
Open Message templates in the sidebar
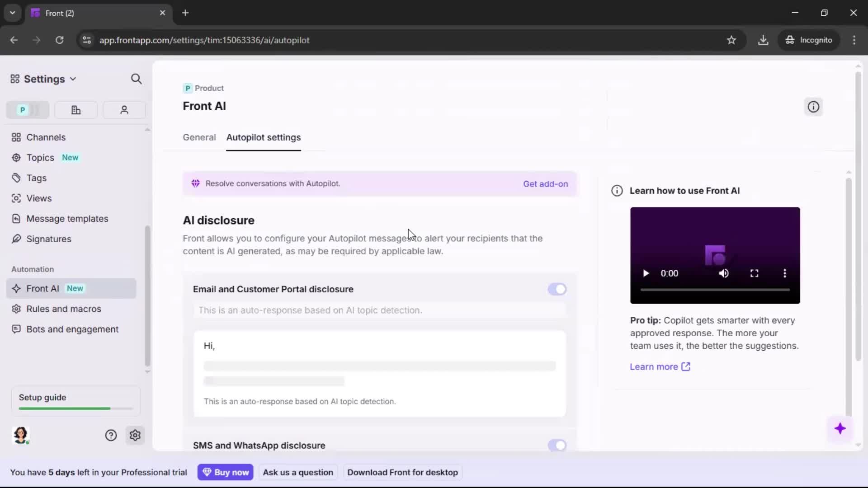click(x=67, y=218)
